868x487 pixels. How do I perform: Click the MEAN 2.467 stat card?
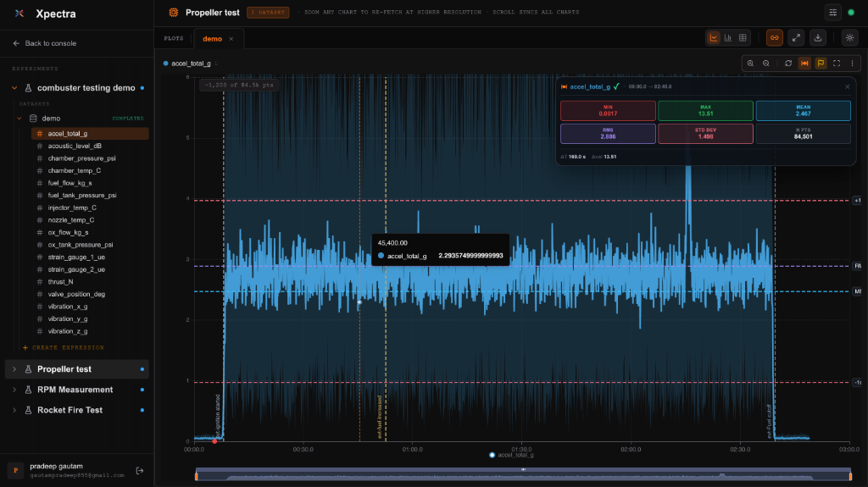point(804,111)
